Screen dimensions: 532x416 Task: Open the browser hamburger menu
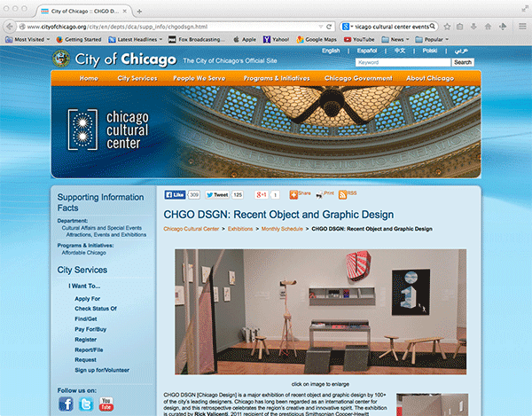point(522,26)
